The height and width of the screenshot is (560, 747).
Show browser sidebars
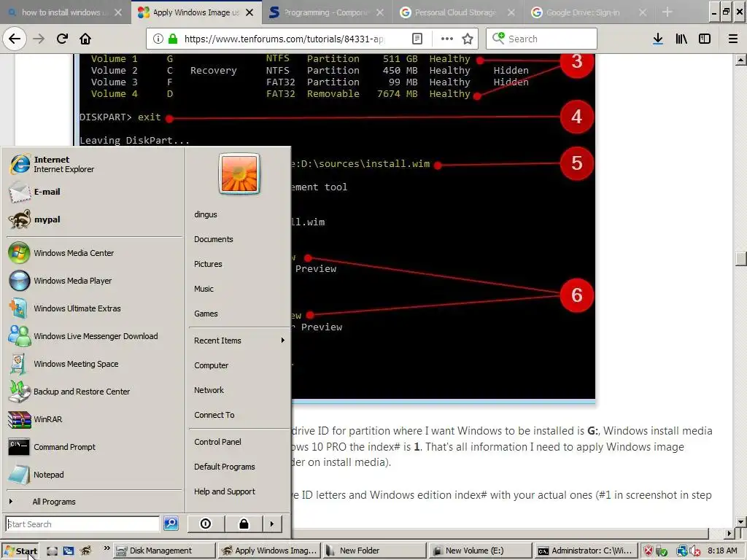tap(705, 39)
